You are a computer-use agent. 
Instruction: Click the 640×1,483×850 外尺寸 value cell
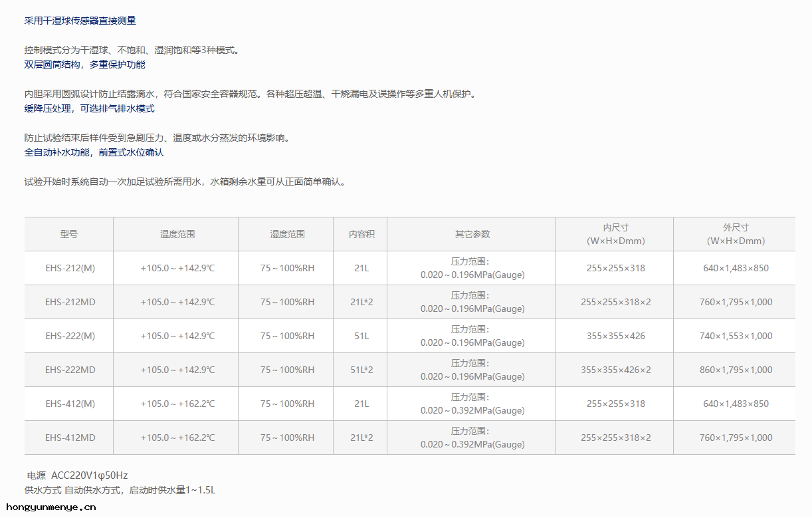(x=734, y=267)
